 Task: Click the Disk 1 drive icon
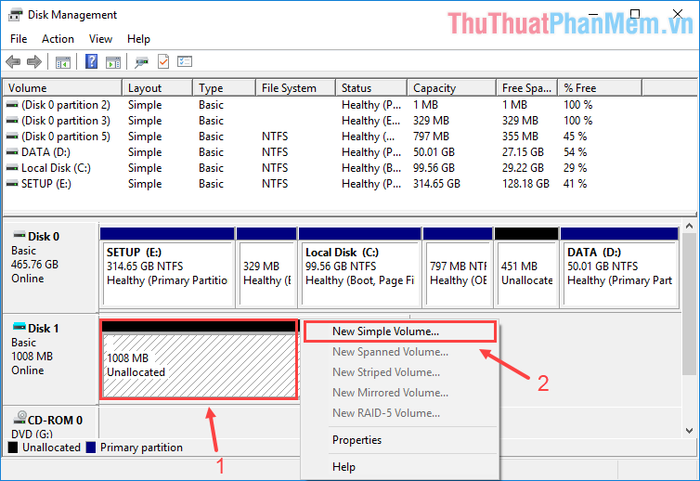[x=19, y=326]
